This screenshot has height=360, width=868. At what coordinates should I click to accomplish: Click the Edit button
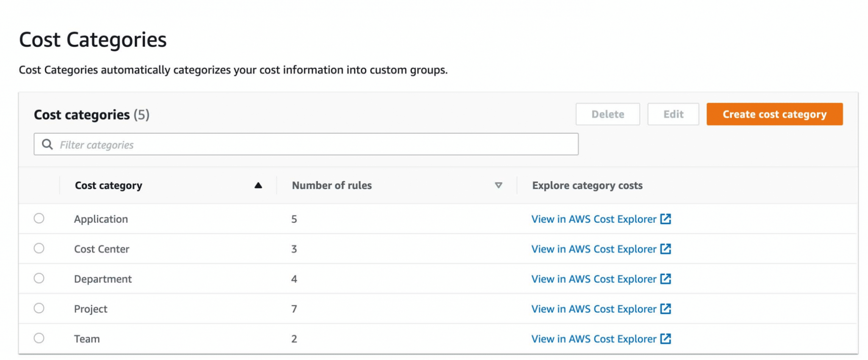(673, 114)
